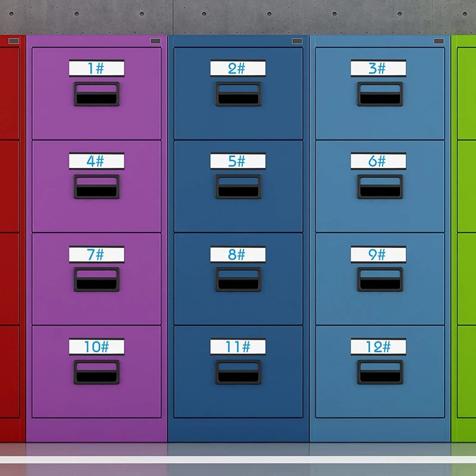The width and height of the screenshot is (476, 476).
Task: Click the label reading 8#
Action: (237, 255)
